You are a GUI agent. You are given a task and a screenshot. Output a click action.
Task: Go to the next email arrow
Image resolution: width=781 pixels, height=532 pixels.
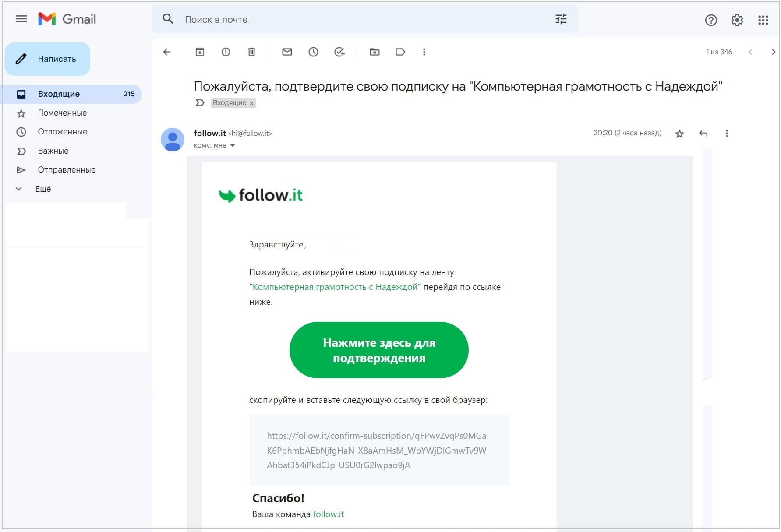pyautogui.click(x=773, y=52)
